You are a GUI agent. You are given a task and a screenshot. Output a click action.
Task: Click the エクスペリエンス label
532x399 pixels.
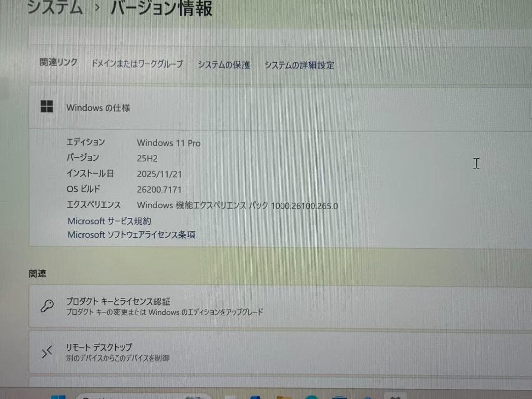pos(94,204)
